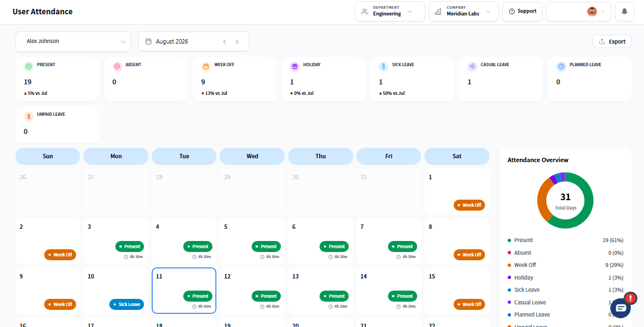Click the Absent card cross icon

point(118,67)
